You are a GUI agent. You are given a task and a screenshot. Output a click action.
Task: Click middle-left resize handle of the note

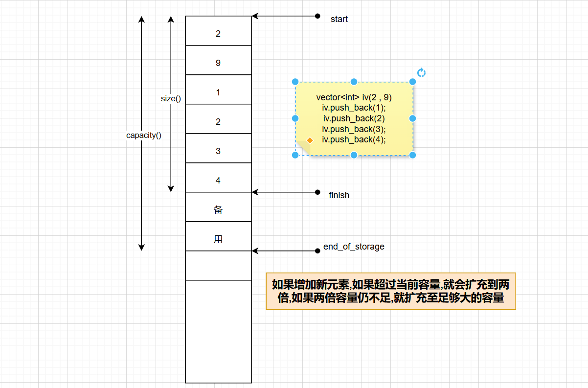295,118
